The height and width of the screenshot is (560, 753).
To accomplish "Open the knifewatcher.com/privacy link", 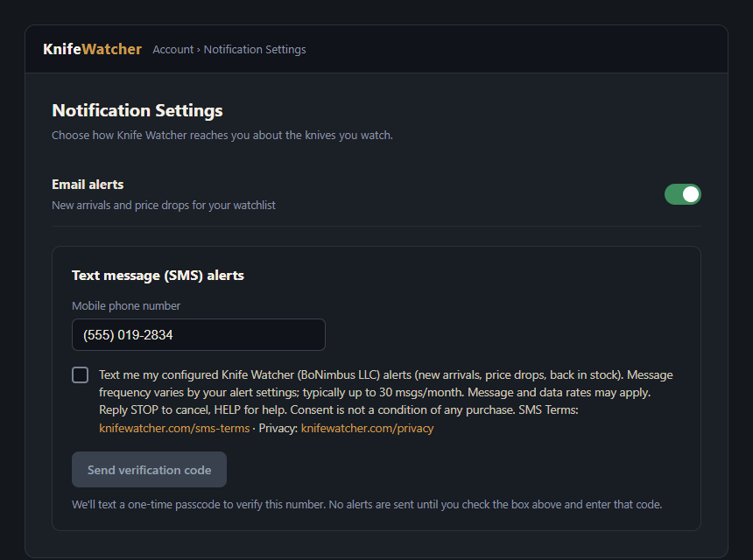I will pos(368,428).
